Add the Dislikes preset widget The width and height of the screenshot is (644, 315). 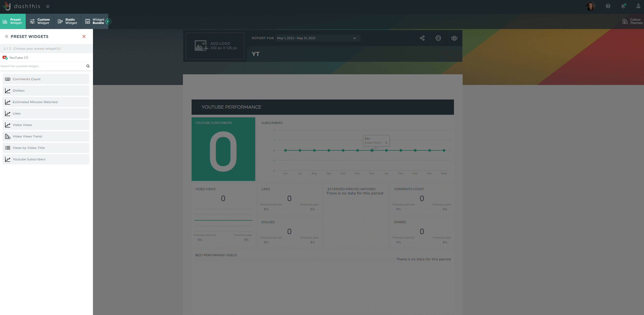click(x=46, y=91)
